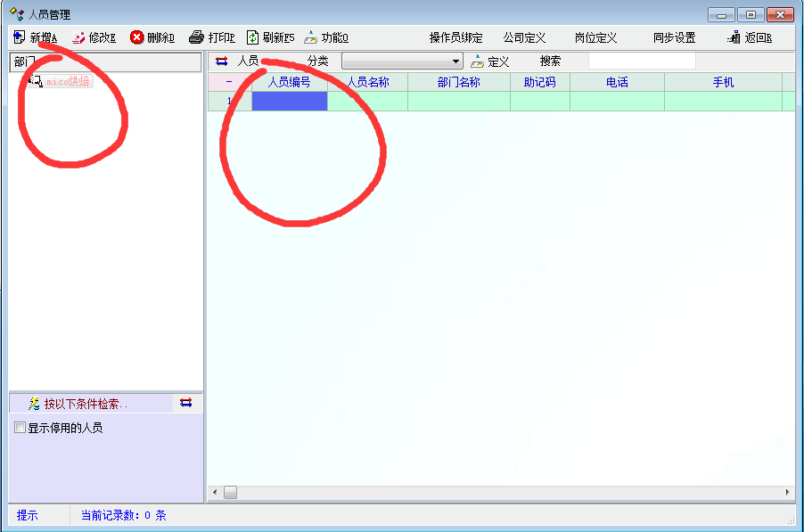Viewport: 804px width, 532px height.
Task: Click the 新增 (Add) toolbar icon
Action: click(x=20, y=37)
